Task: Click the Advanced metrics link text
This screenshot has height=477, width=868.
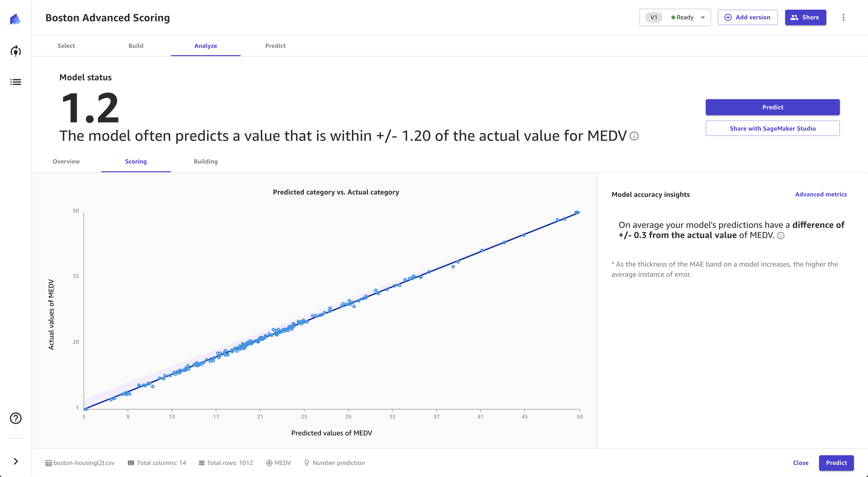Action: (x=821, y=194)
